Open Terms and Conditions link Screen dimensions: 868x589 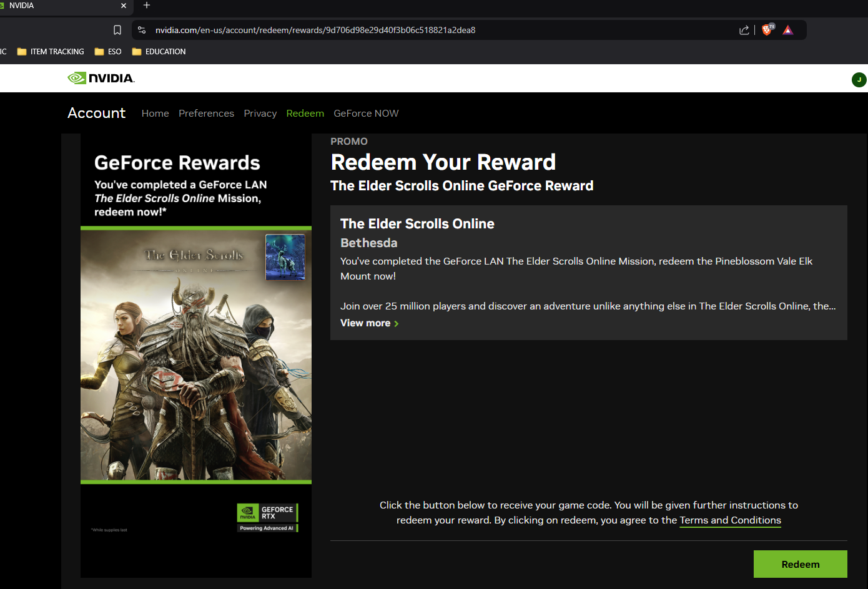731,520
